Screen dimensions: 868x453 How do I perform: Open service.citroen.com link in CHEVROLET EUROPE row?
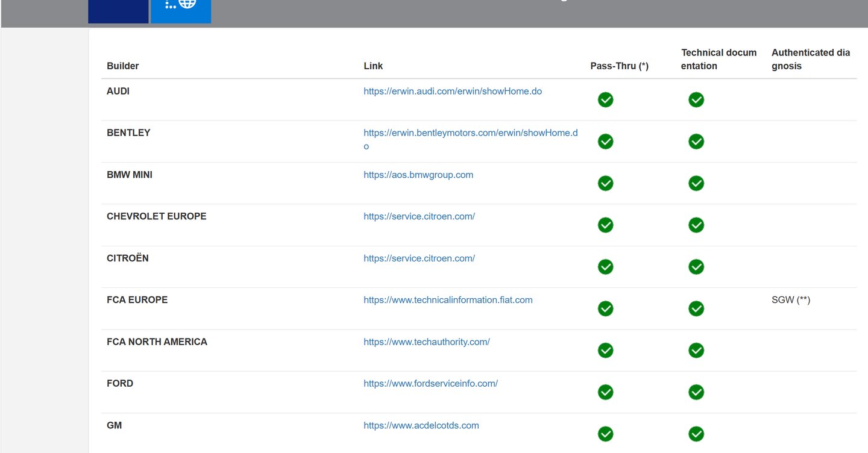[419, 216]
